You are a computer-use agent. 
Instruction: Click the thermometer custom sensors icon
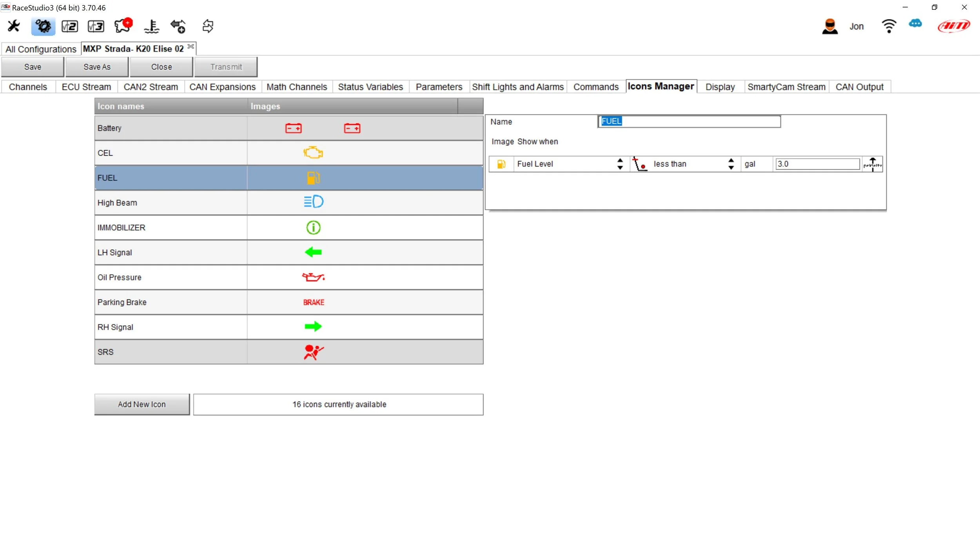[152, 26]
